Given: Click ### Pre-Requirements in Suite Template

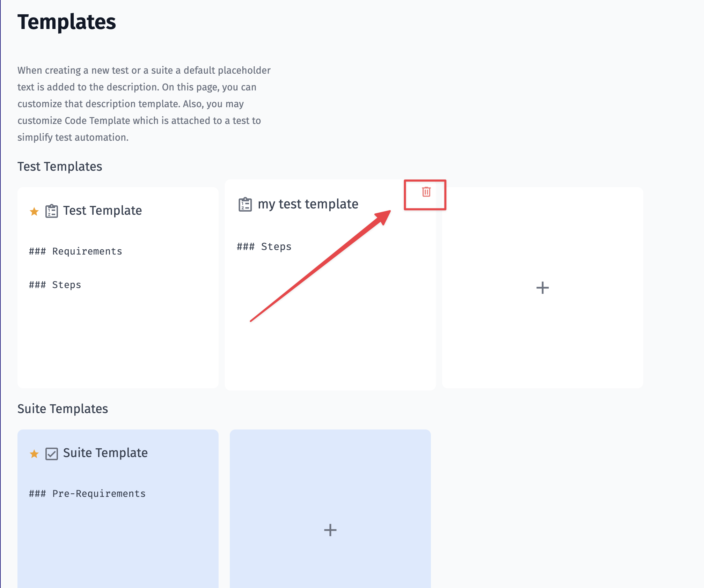Looking at the screenshot, I should point(87,494).
